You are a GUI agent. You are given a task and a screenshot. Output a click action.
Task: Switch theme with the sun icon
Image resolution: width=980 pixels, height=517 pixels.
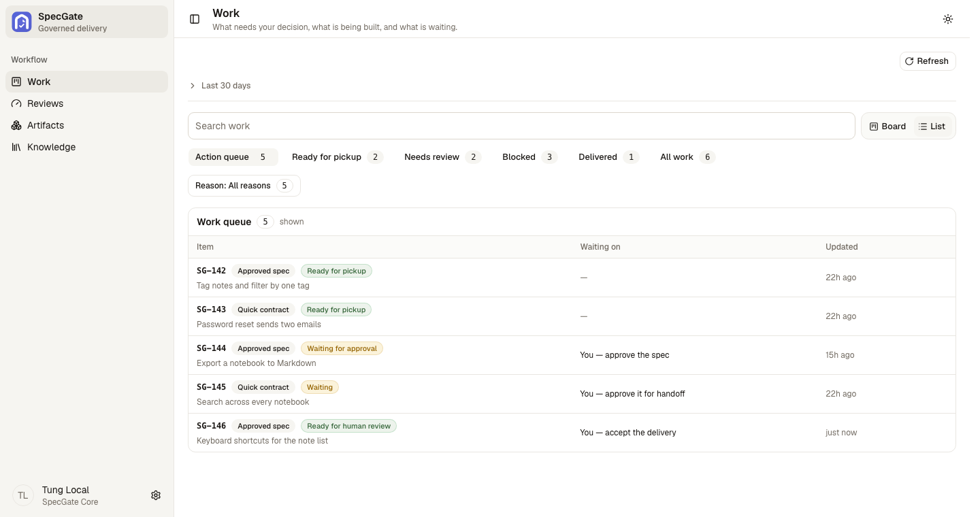click(948, 19)
